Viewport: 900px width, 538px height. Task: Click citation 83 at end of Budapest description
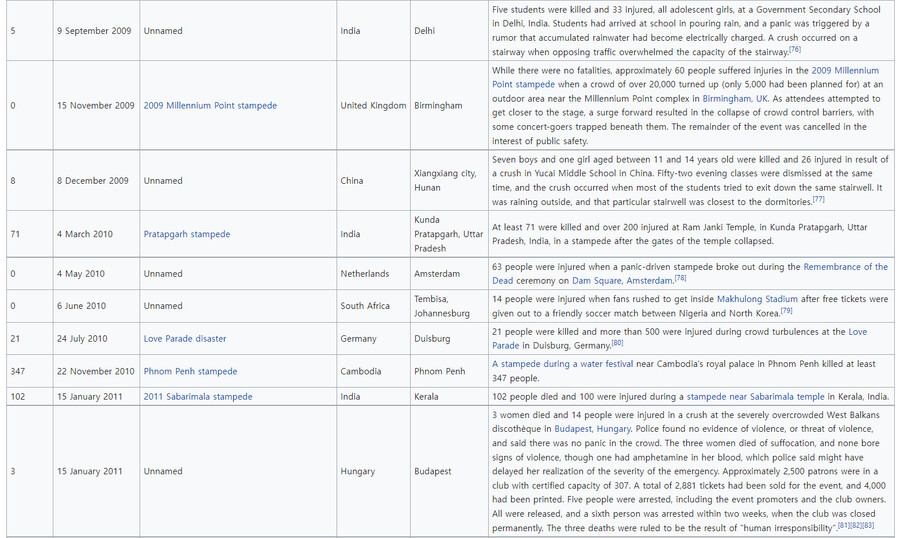pyautogui.click(x=868, y=525)
